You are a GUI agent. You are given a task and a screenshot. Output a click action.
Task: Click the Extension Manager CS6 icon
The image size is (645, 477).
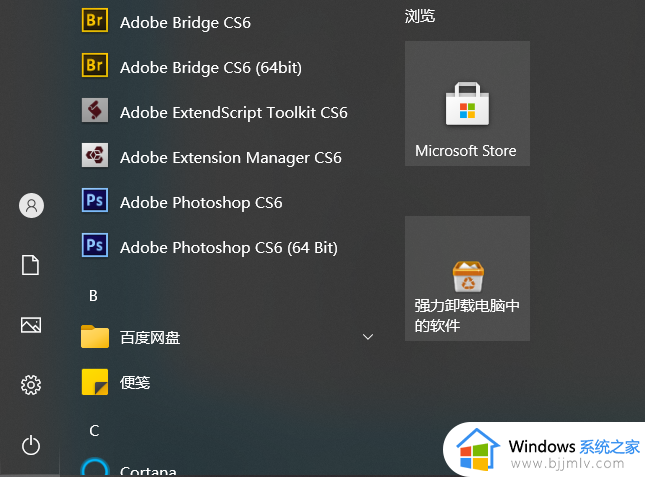[95, 155]
